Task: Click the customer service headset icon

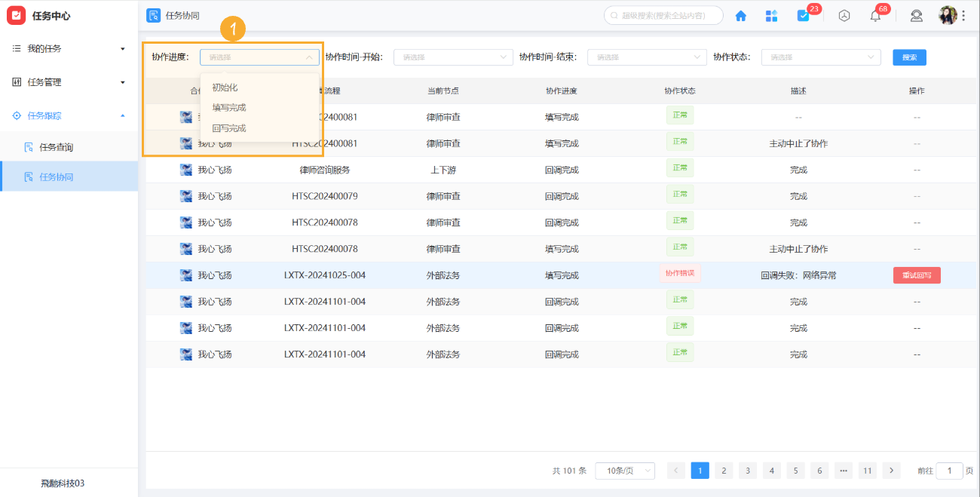Action: point(917,16)
